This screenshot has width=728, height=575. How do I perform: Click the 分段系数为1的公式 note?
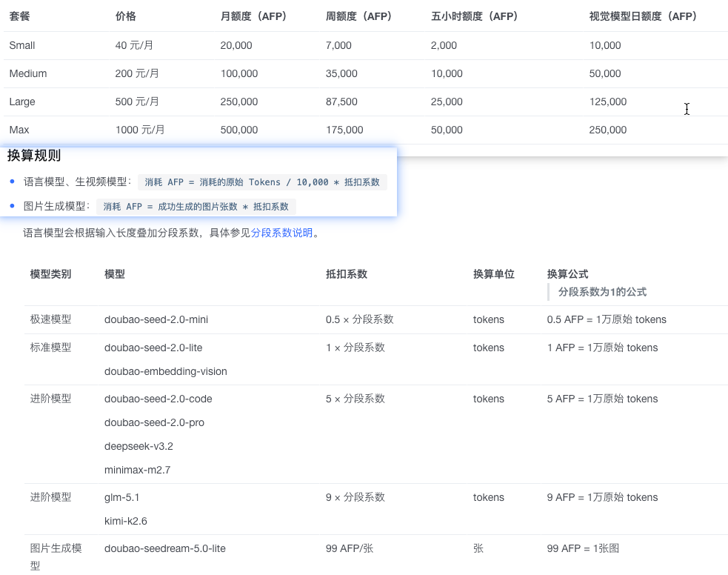click(x=602, y=292)
